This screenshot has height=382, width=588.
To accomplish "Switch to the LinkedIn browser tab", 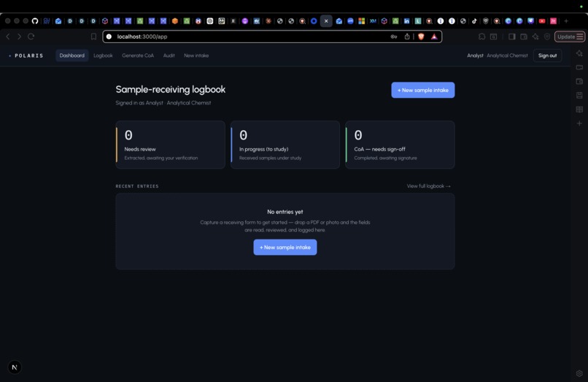I will (x=406, y=21).
